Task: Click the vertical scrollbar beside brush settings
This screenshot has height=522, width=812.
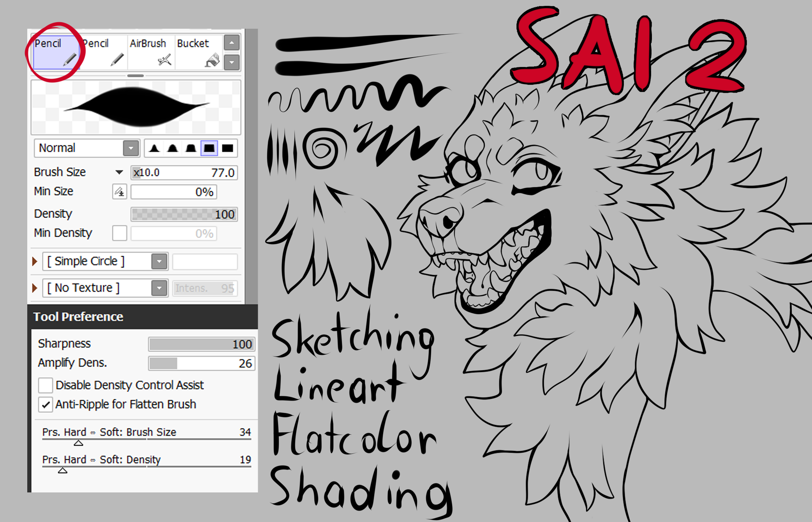Action: click(x=251, y=167)
